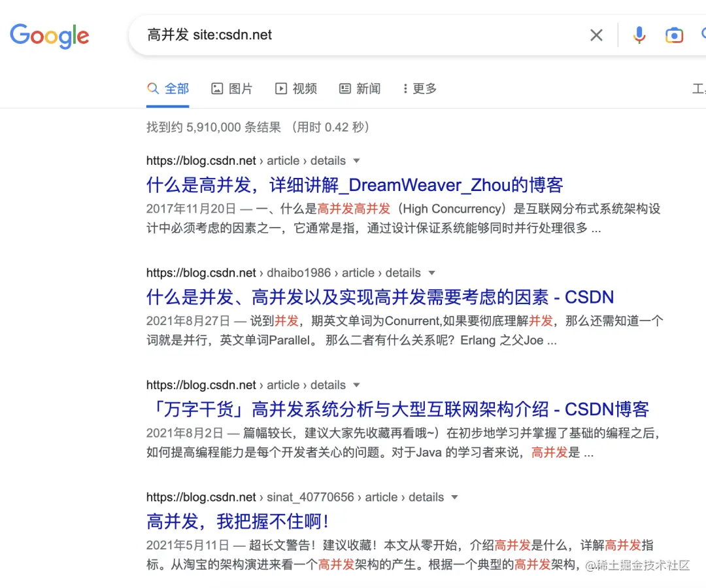Select the 图片 image search icon tab
The width and height of the screenshot is (706, 588).
pos(218,88)
